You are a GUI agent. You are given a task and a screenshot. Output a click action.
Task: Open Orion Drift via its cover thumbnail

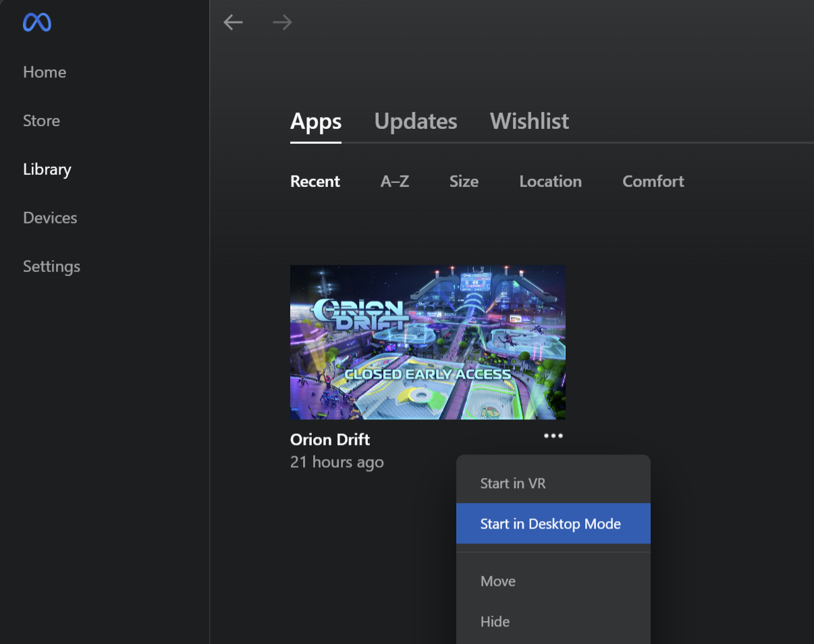[x=427, y=342]
